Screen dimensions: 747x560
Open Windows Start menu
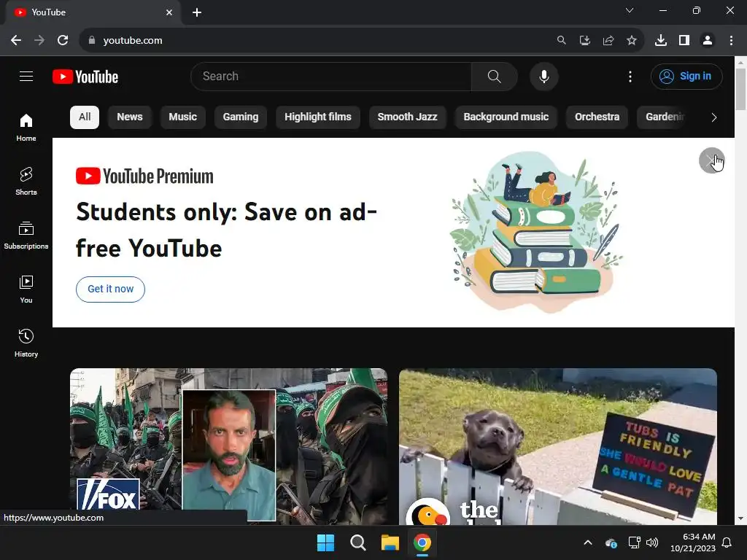326,542
